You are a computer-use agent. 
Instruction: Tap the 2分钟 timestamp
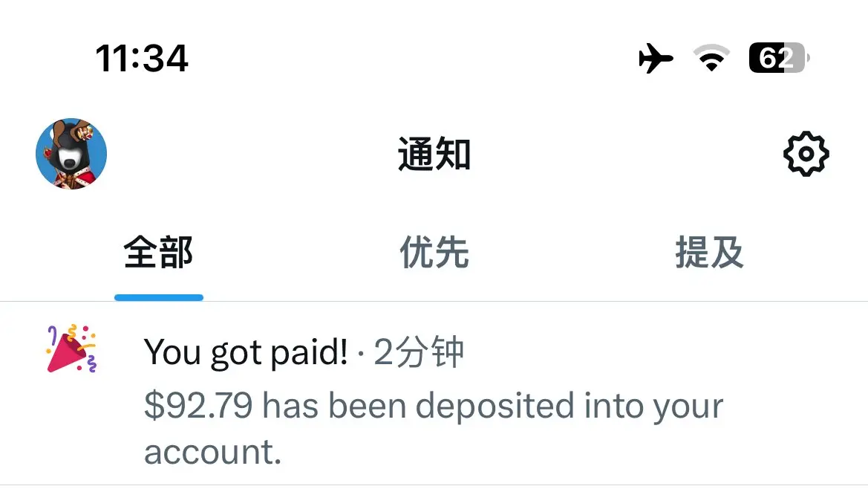coord(419,352)
